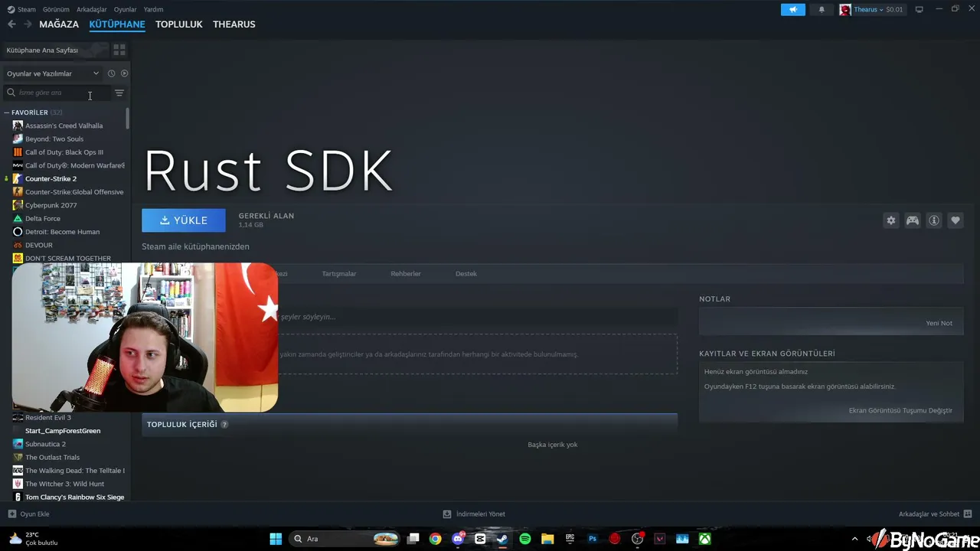Open Xbox app from the taskbar

tap(704, 539)
